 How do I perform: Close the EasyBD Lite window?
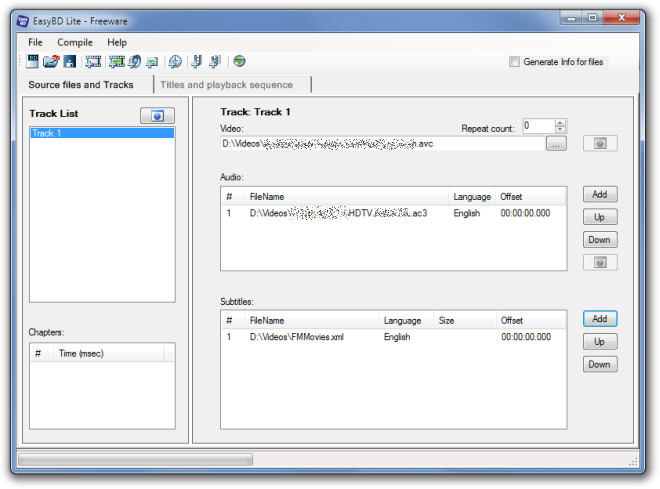[622, 18]
